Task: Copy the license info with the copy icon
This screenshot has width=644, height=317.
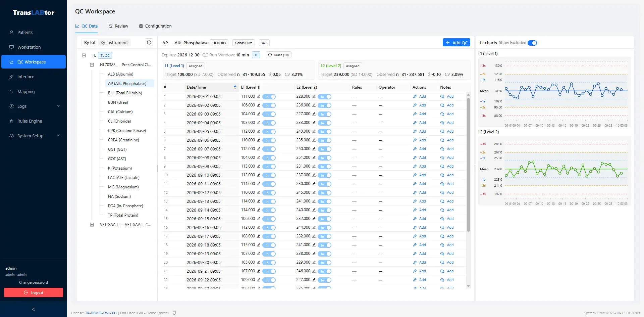Action: pos(174,313)
